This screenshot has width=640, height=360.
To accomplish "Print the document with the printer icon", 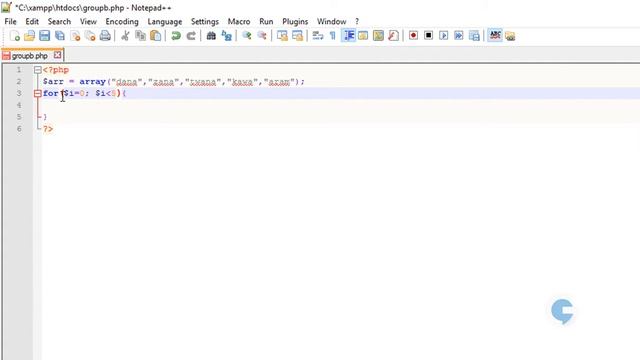I will point(105,36).
